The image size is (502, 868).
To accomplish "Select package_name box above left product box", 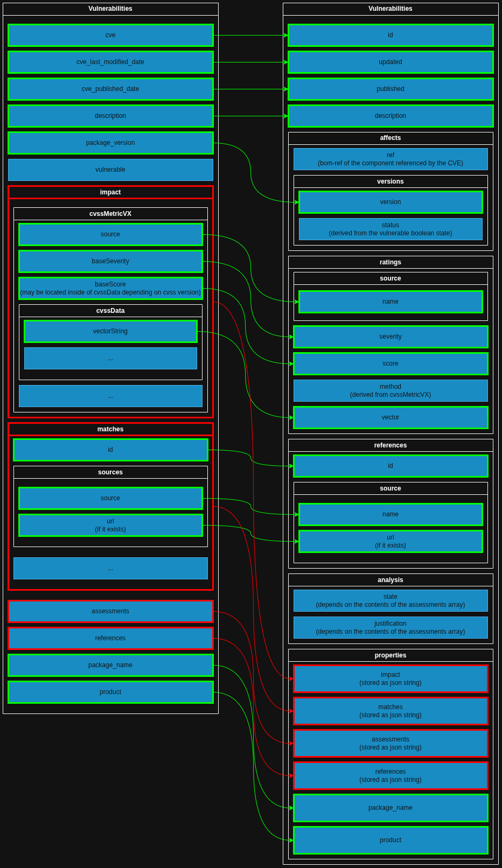I will pyautogui.click(x=110, y=665).
